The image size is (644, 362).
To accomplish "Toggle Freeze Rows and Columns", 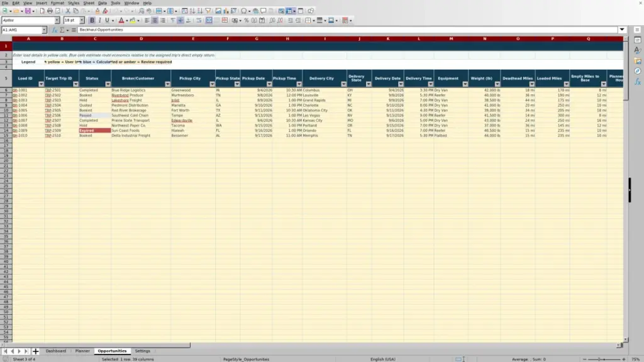I will [x=289, y=11].
